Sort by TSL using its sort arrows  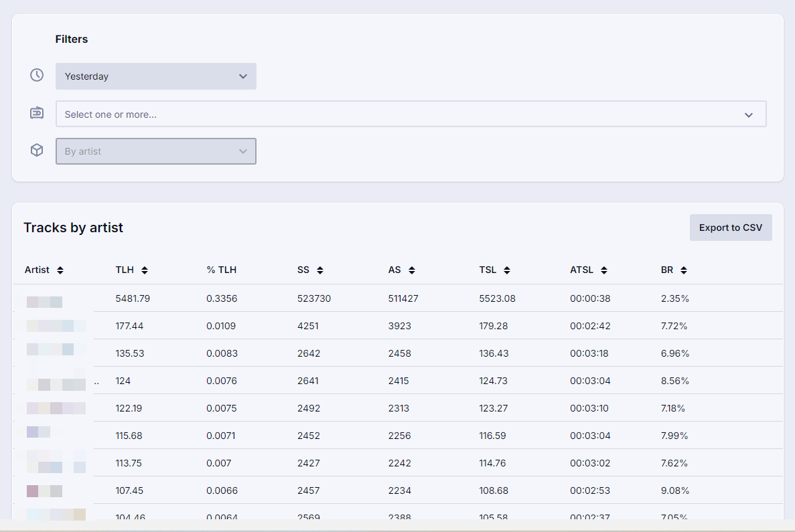(x=507, y=270)
